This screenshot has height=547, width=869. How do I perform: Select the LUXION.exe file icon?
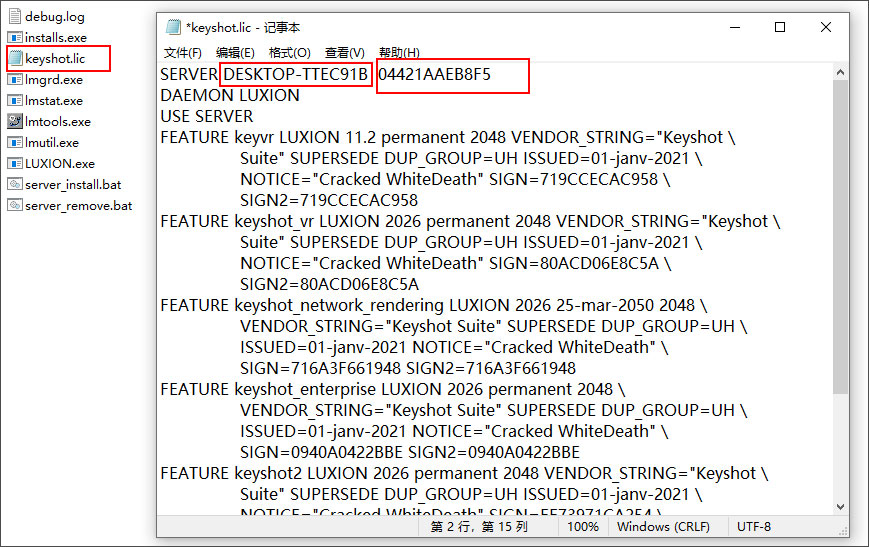(15, 163)
